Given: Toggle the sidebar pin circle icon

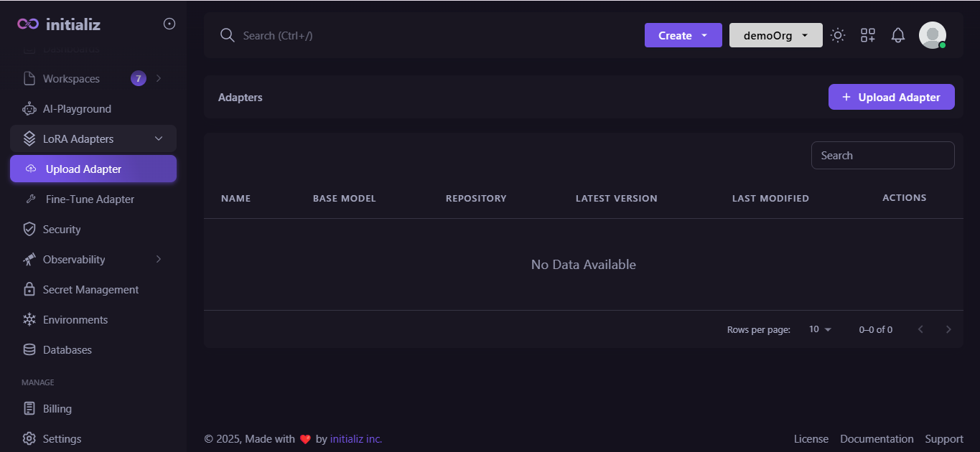Looking at the screenshot, I should pos(169,24).
